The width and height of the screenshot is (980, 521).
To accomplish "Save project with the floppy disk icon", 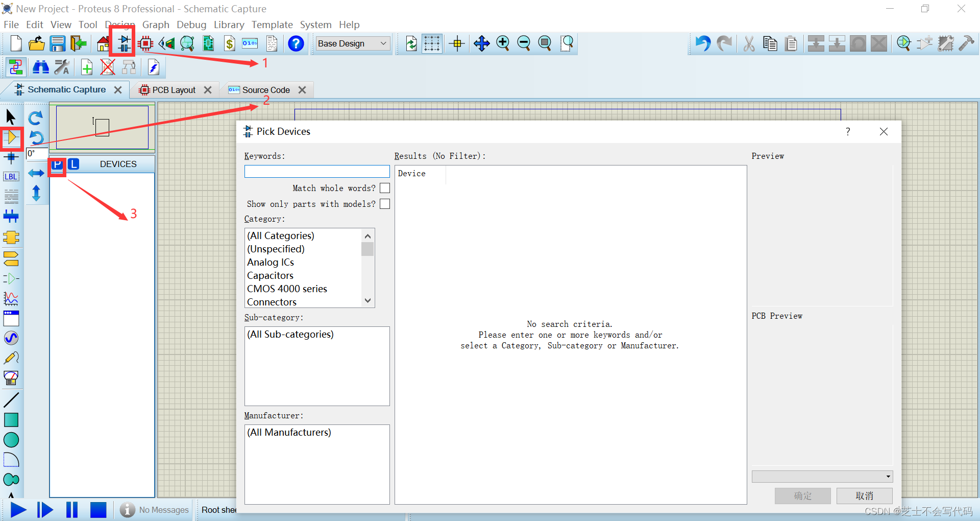I will 57,43.
